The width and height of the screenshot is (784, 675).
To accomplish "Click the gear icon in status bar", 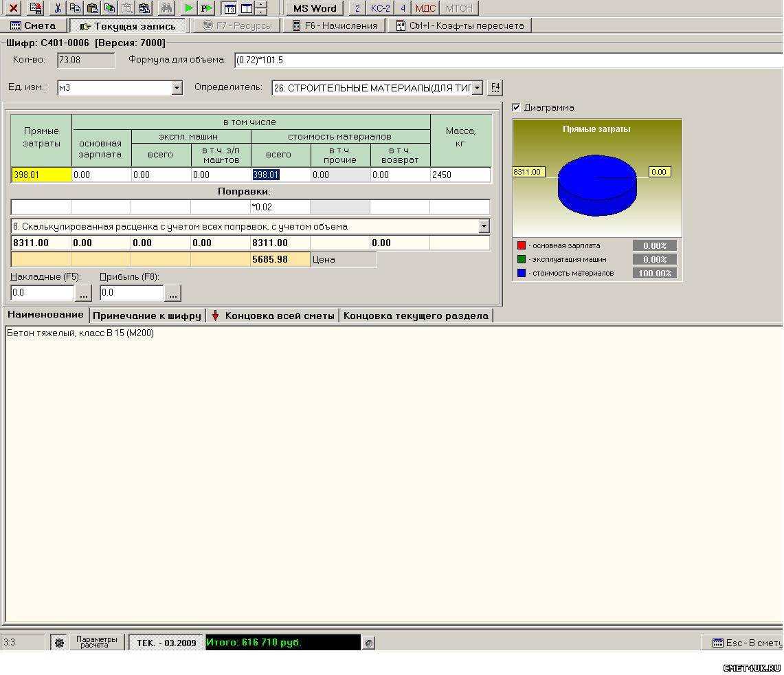I will click(59, 643).
